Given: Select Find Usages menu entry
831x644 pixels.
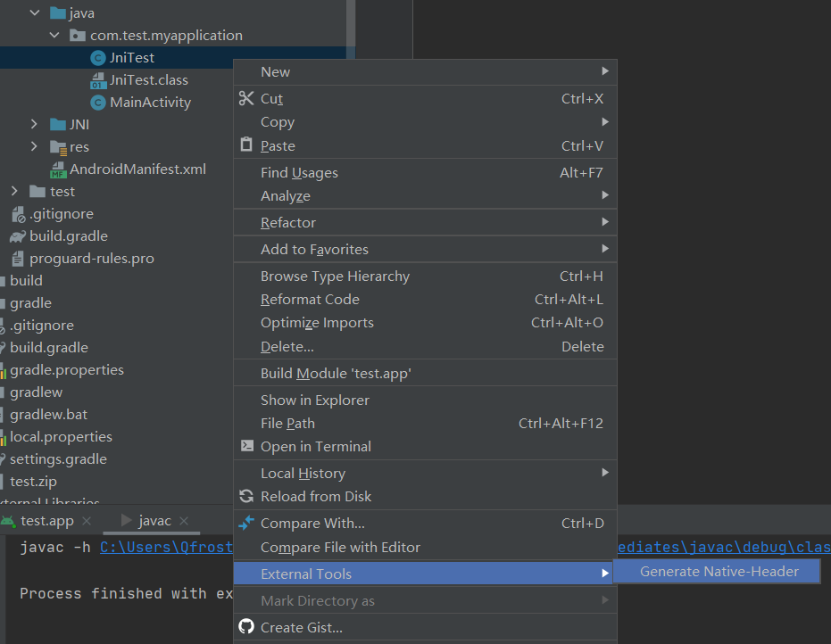Looking at the screenshot, I should pos(299,172).
